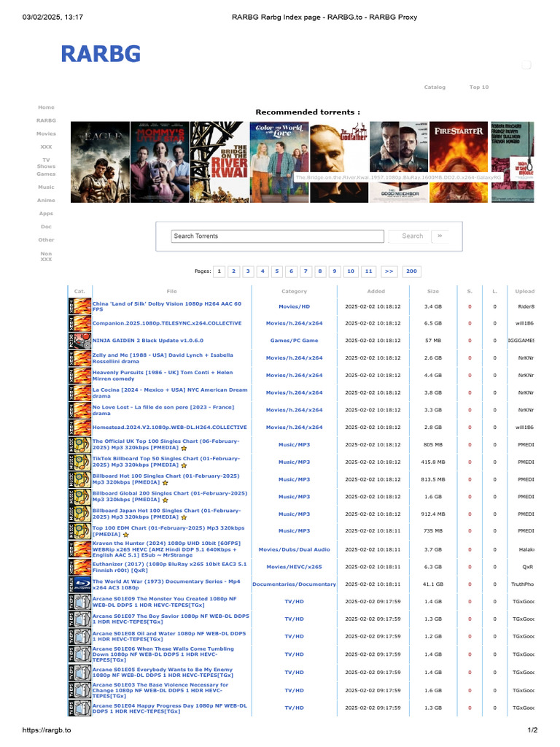Click Documentaries/Documentary category link
Viewport: 560px width, 747px height.
(295, 584)
